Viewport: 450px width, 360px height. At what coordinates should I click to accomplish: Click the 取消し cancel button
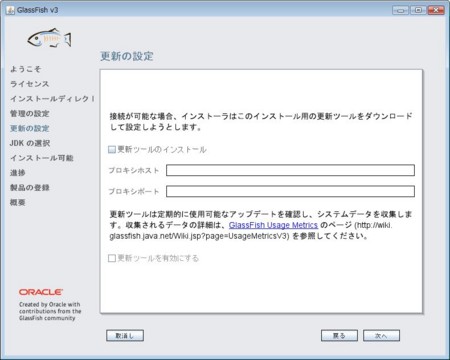[125, 336]
